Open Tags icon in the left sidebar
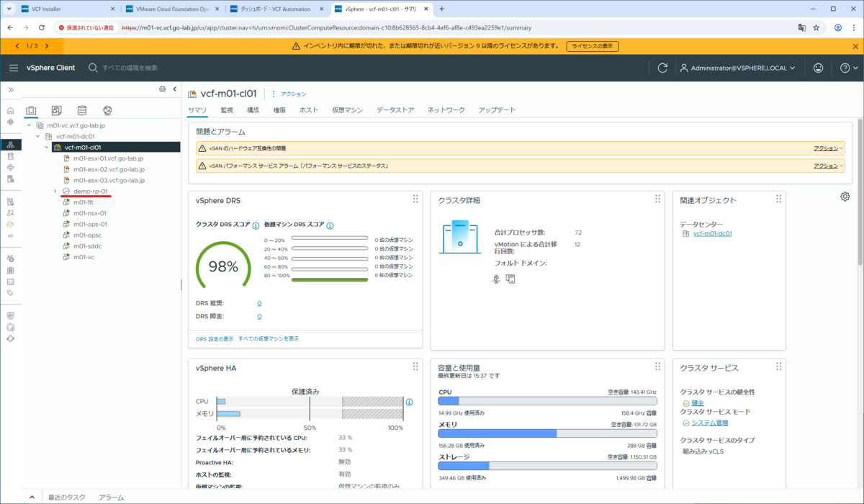 click(x=11, y=293)
